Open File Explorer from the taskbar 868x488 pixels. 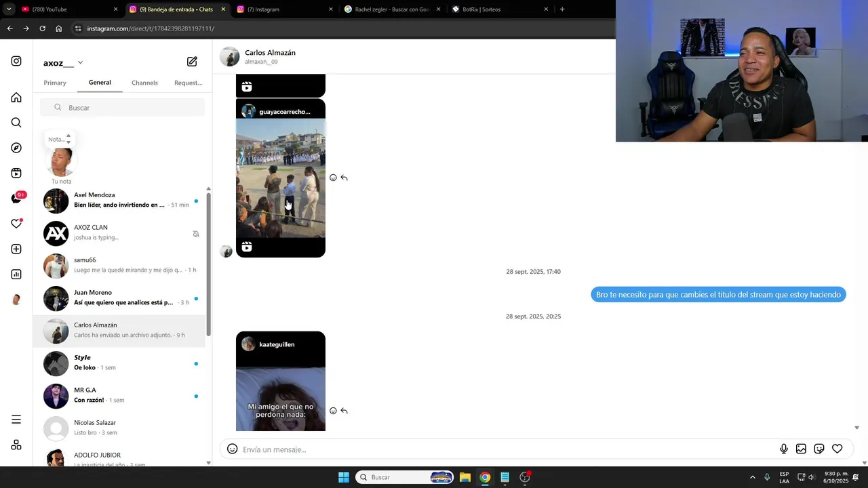465,477
